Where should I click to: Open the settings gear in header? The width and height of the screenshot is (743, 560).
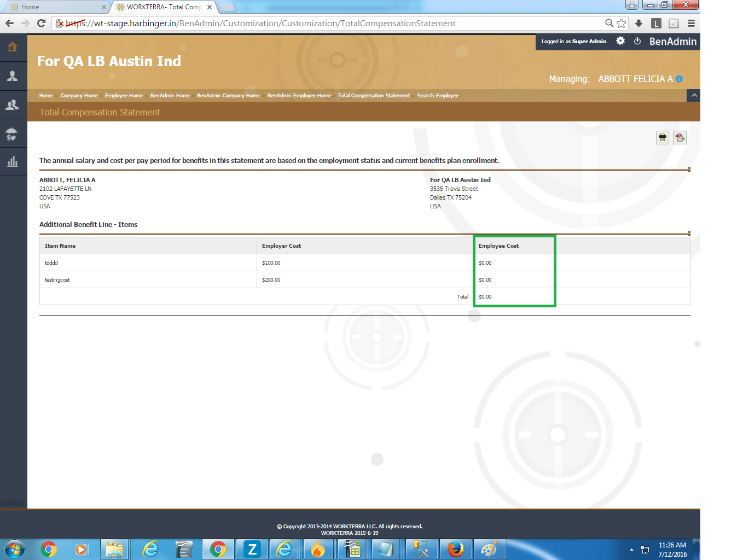(x=620, y=41)
